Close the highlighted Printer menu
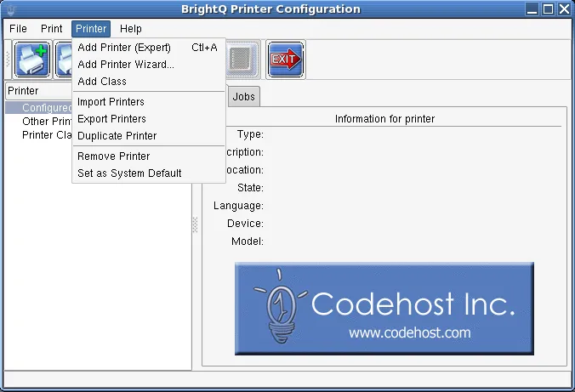This screenshot has width=575, height=392. click(x=91, y=29)
